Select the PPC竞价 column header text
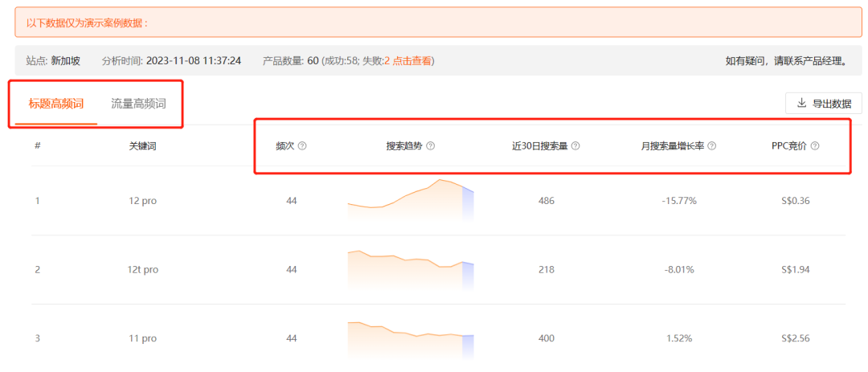Viewport: 868px width, 372px height. 789,146
